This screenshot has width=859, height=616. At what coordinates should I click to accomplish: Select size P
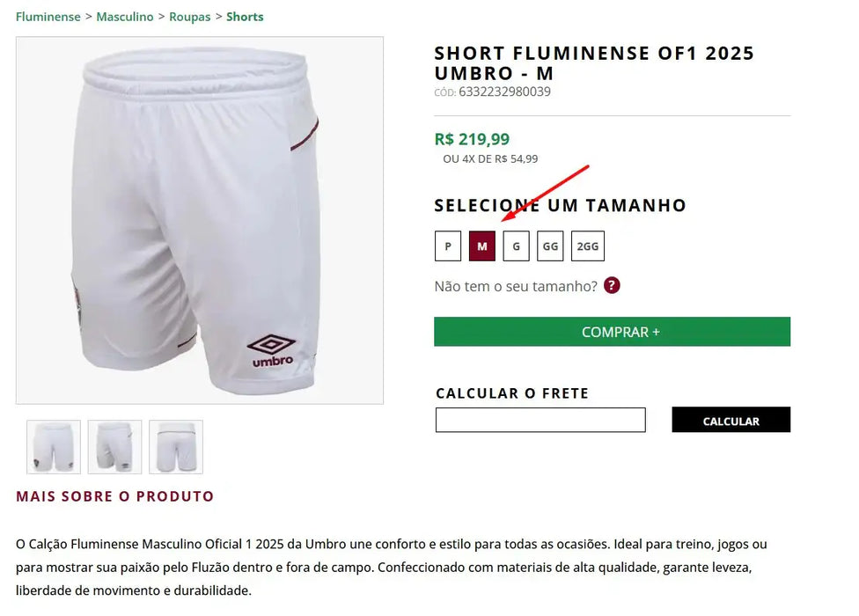pos(447,246)
